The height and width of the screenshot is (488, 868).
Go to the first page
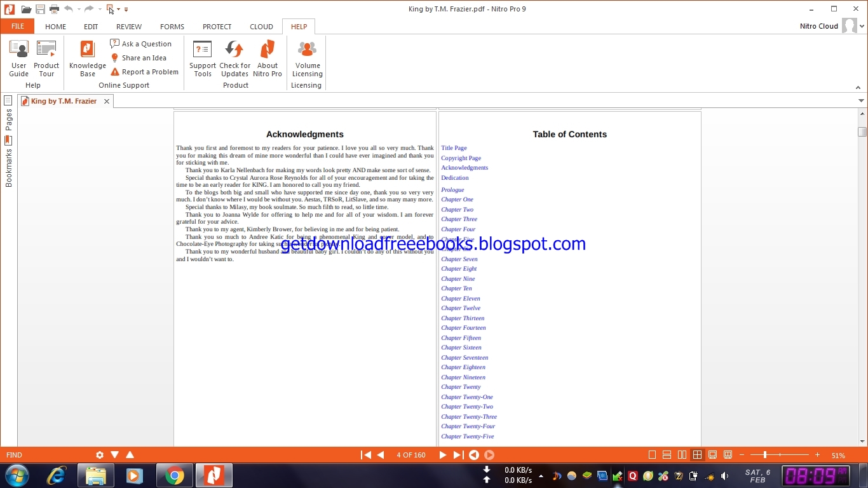(366, 455)
